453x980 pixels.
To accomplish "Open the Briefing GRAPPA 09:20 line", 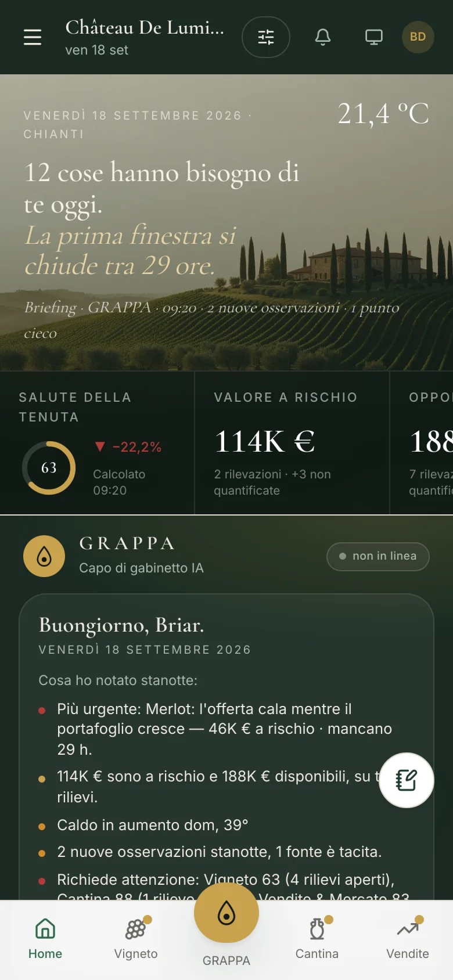I will pyautogui.click(x=212, y=320).
